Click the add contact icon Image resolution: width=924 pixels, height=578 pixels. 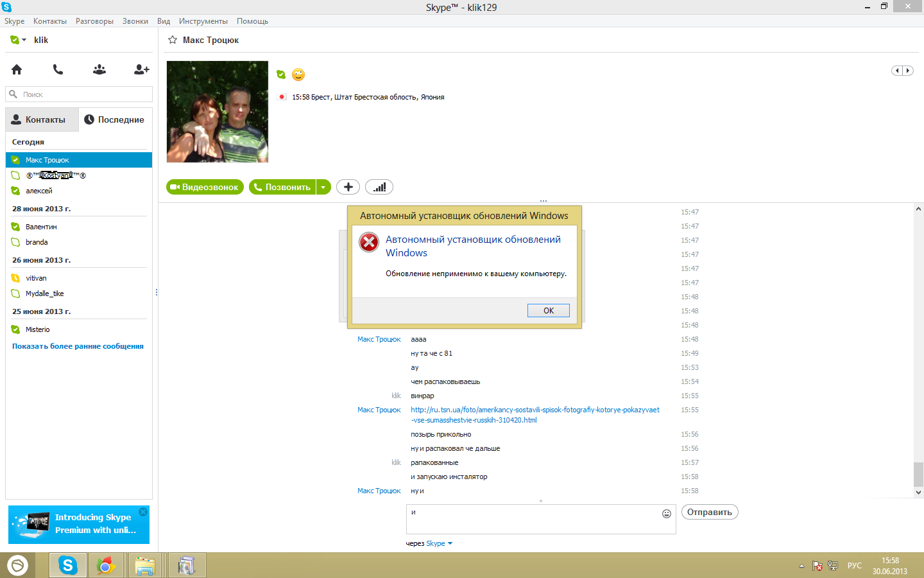click(x=141, y=69)
